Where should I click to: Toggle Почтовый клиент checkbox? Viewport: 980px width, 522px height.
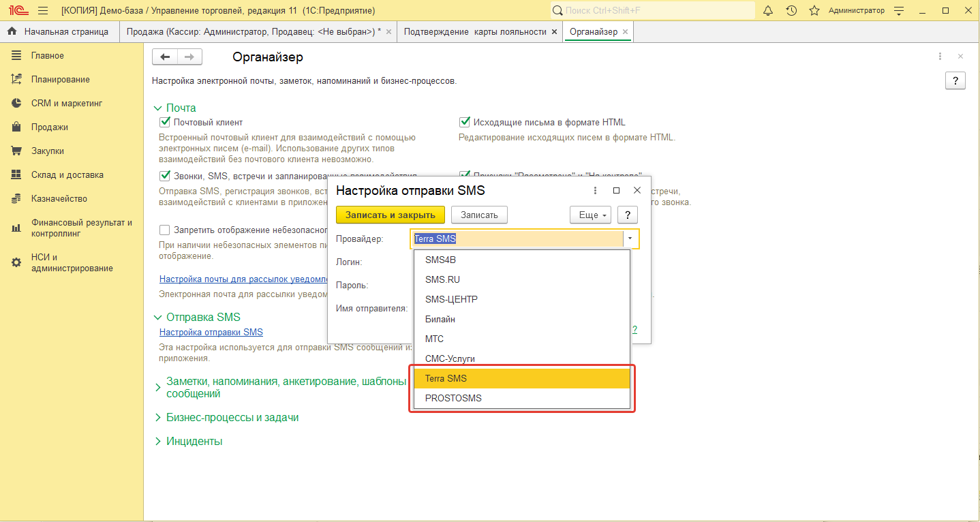pyautogui.click(x=164, y=122)
